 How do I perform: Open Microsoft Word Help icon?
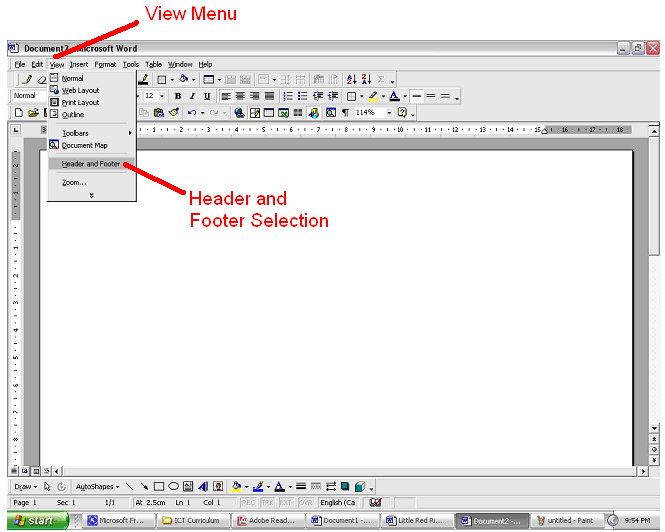(402, 112)
